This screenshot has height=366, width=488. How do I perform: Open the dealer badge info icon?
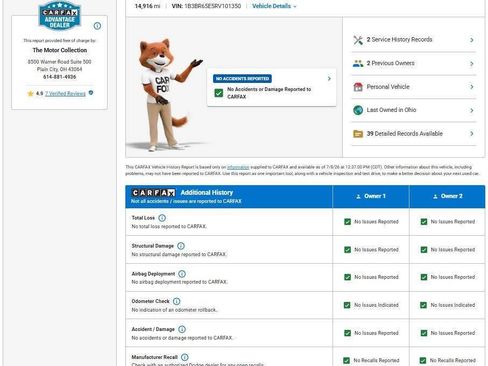pyautogui.click(x=97, y=26)
